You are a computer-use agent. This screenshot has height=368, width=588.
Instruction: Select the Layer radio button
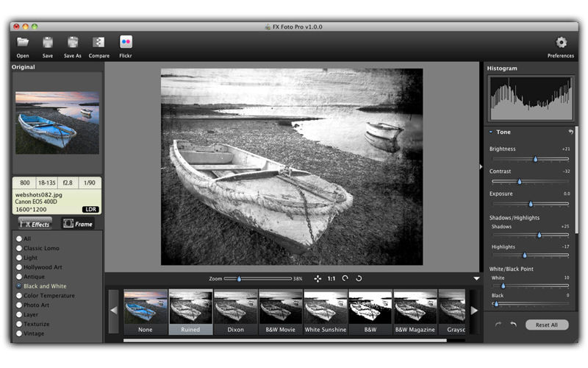click(19, 315)
